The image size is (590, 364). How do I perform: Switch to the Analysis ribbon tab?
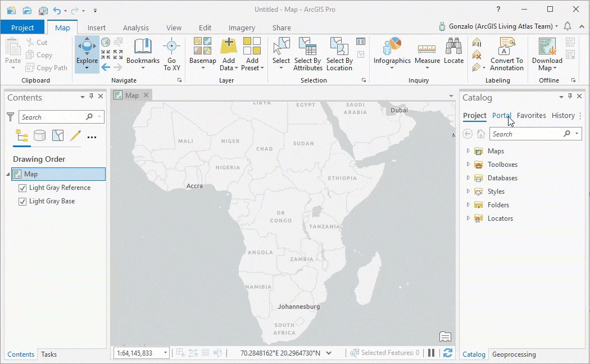tap(136, 28)
